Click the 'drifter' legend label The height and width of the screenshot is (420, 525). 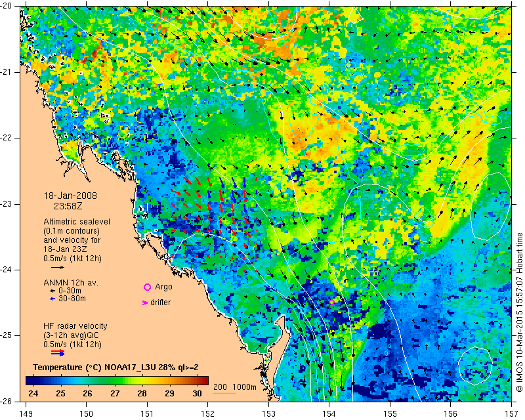pos(160,303)
